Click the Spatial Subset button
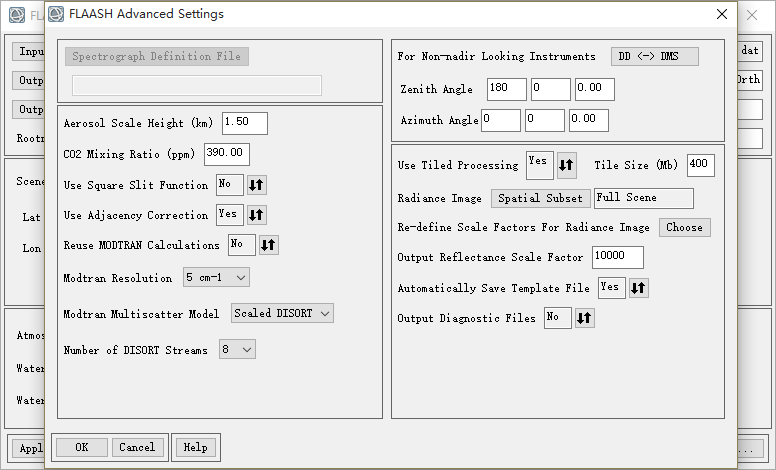 tap(540, 198)
